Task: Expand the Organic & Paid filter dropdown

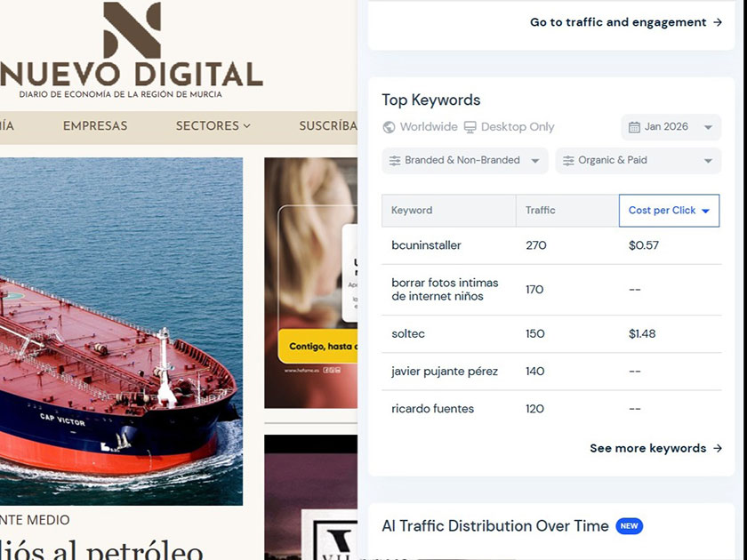Action: pos(639,161)
